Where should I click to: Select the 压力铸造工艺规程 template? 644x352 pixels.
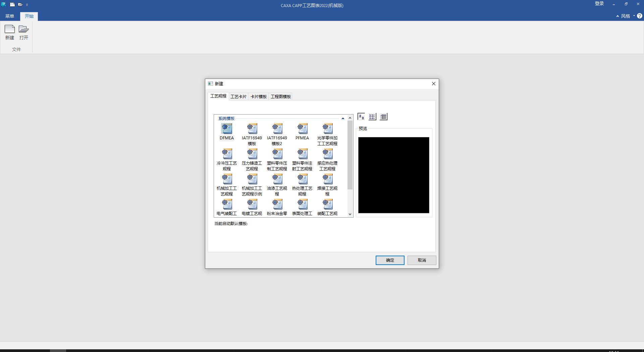[x=252, y=160]
